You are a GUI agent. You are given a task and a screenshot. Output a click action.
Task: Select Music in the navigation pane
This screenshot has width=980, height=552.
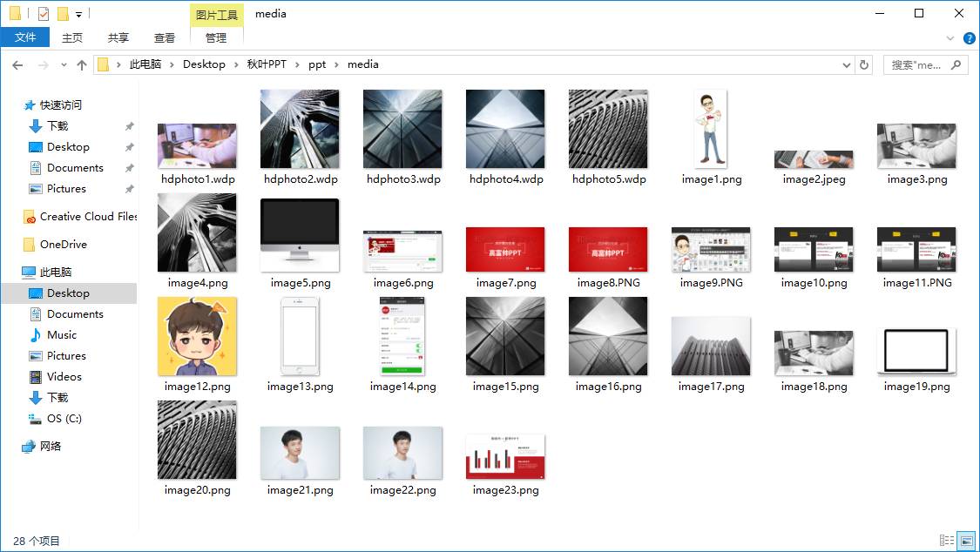click(62, 335)
